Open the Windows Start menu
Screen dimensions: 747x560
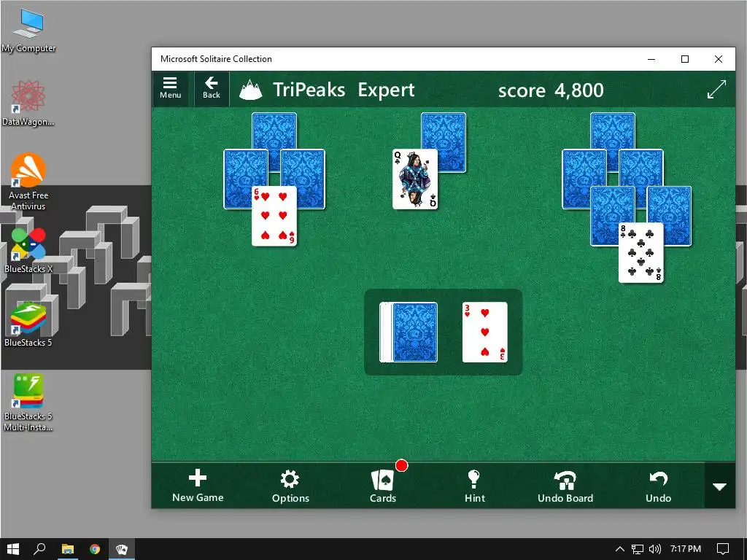(x=13, y=549)
